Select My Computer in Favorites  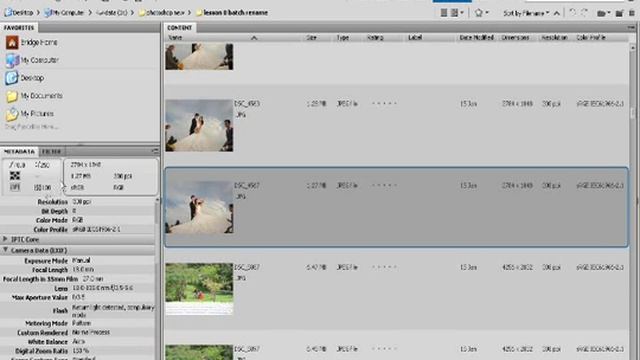[x=32, y=60]
